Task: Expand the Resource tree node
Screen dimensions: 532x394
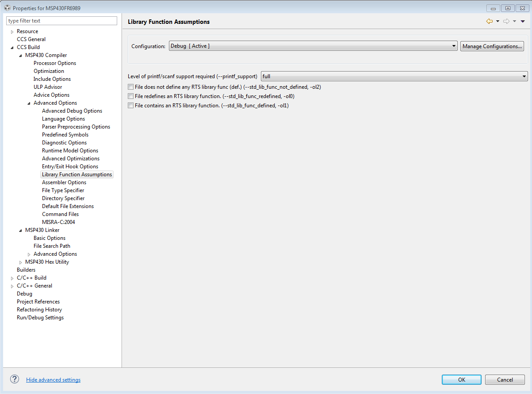Action: [x=12, y=32]
